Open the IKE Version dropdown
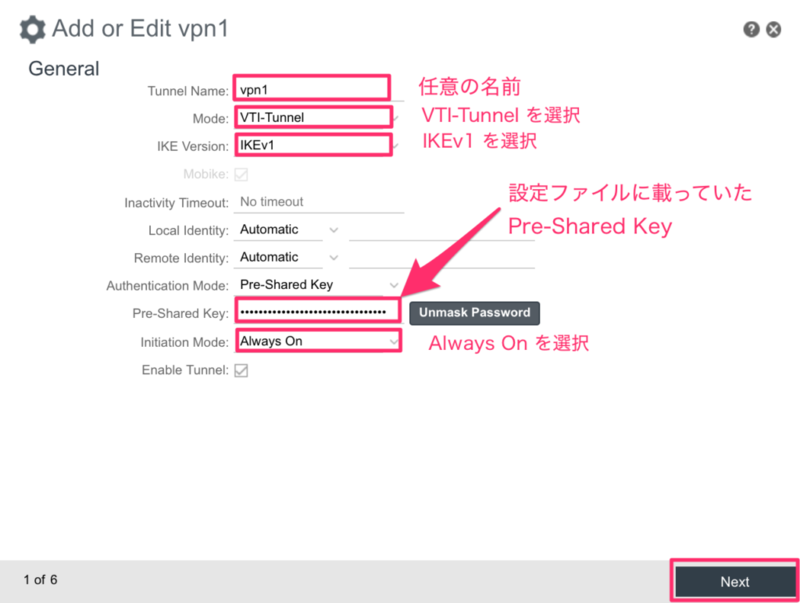The width and height of the screenshot is (800, 603). pyautogui.click(x=314, y=145)
